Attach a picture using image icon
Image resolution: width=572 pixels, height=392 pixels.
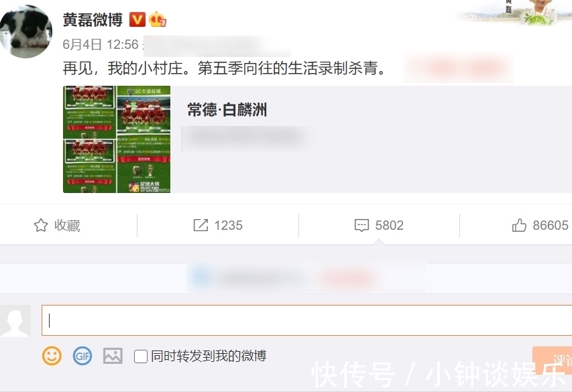point(113,356)
